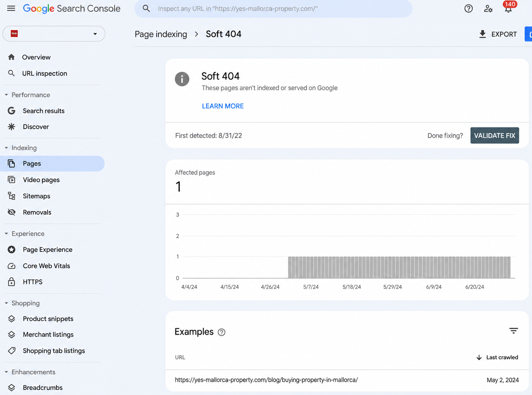This screenshot has height=395, width=532.
Task: Open Overview in sidebar
Action: 36,57
